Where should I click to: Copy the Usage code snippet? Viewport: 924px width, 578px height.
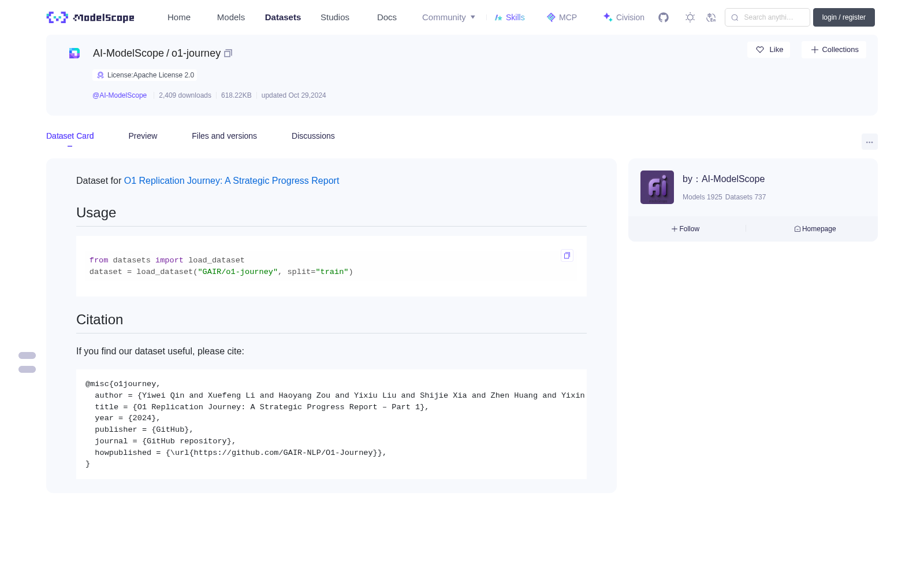pyautogui.click(x=567, y=255)
